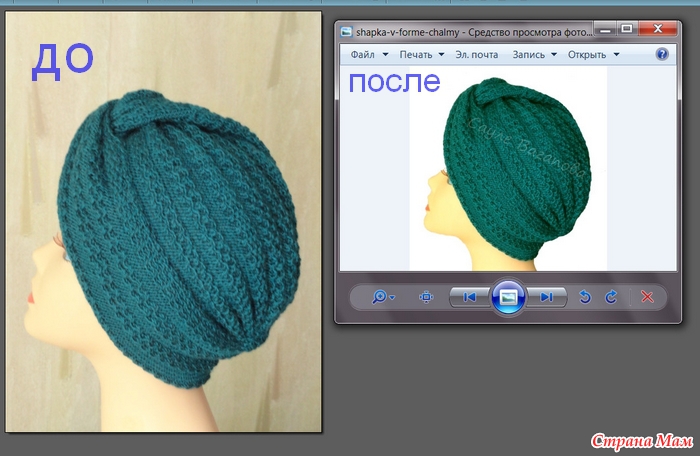The height and width of the screenshot is (456, 700).
Task: Click the fit-to-window actual size icon
Action: 425,297
